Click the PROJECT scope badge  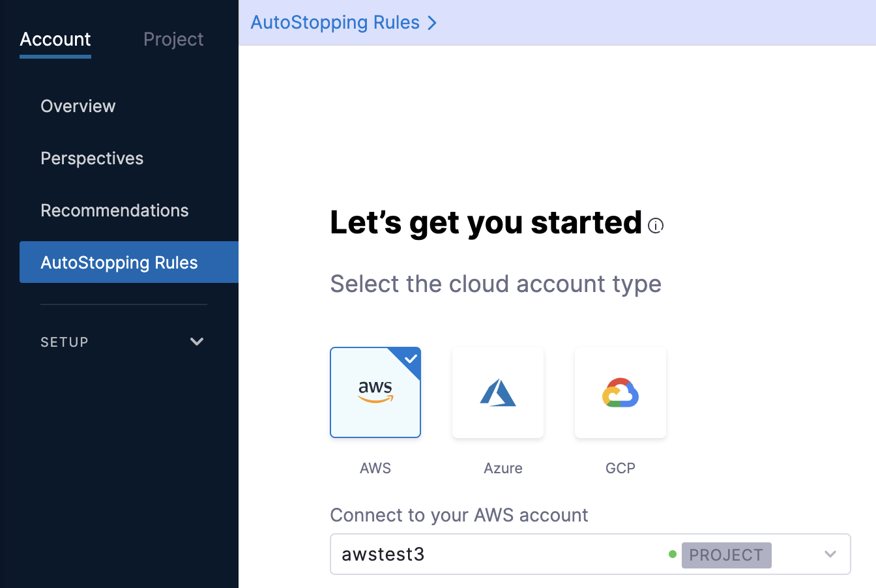pyautogui.click(x=726, y=555)
